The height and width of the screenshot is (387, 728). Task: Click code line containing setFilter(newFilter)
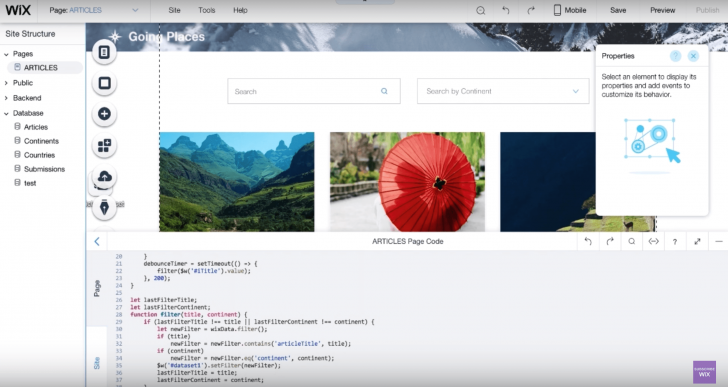click(219, 365)
